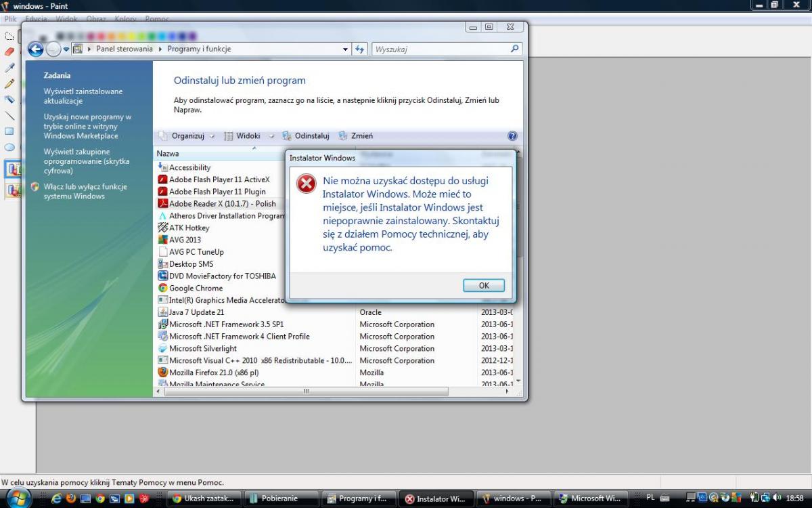This screenshot has width=812, height=508.
Task: Select the Line tool in Paint
Action: (x=9, y=116)
